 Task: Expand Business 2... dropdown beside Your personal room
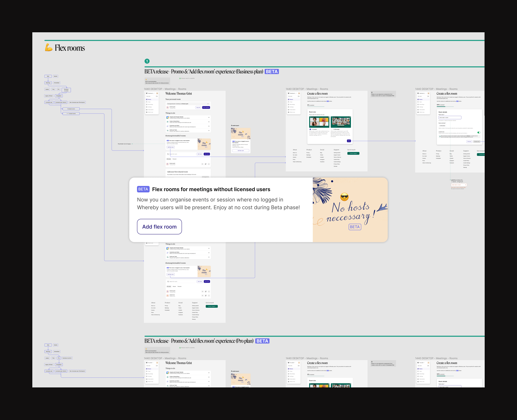[x=151, y=93]
